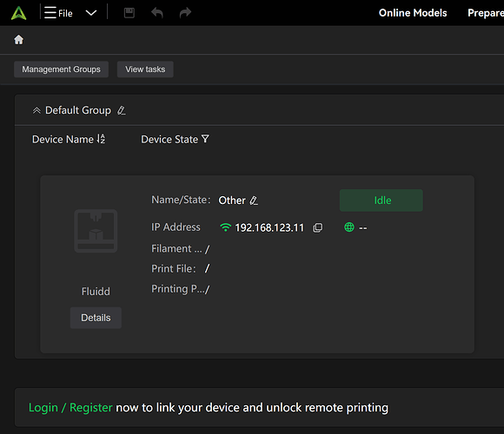Click the undo arrow icon
The height and width of the screenshot is (434, 504).
[157, 13]
